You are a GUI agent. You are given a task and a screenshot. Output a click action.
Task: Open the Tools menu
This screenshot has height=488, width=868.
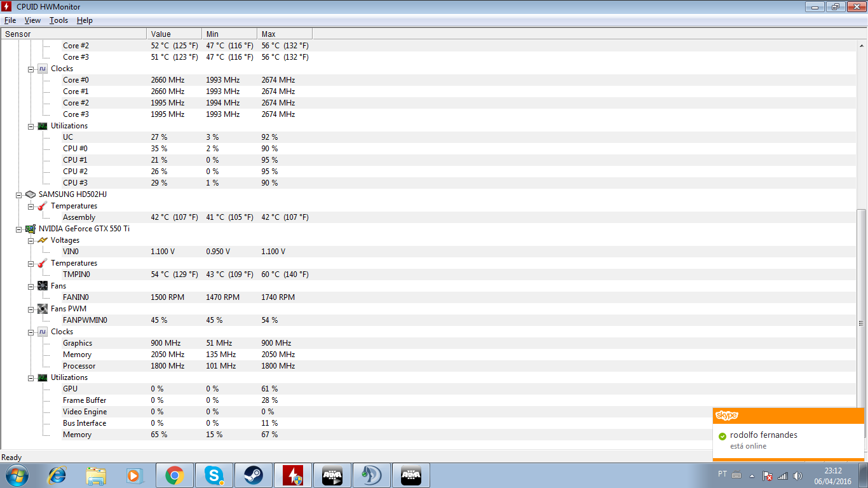pyautogui.click(x=58, y=20)
